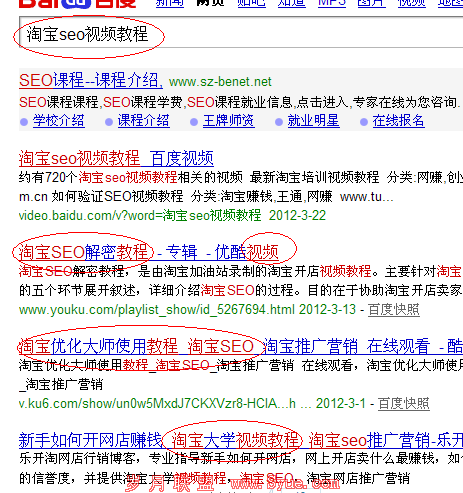Focus the search box containing 淘宝seo视频教程
The width and height of the screenshot is (463, 493).
click(x=241, y=32)
